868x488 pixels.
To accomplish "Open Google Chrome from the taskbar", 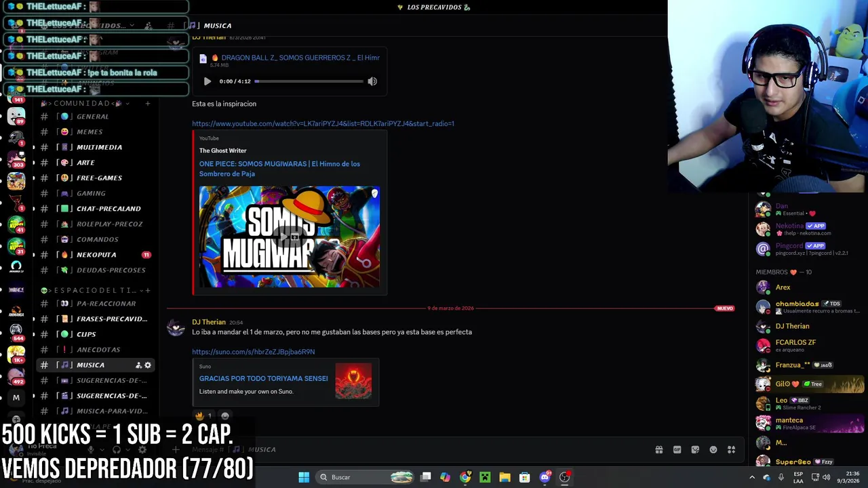I will [x=465, y=477].
